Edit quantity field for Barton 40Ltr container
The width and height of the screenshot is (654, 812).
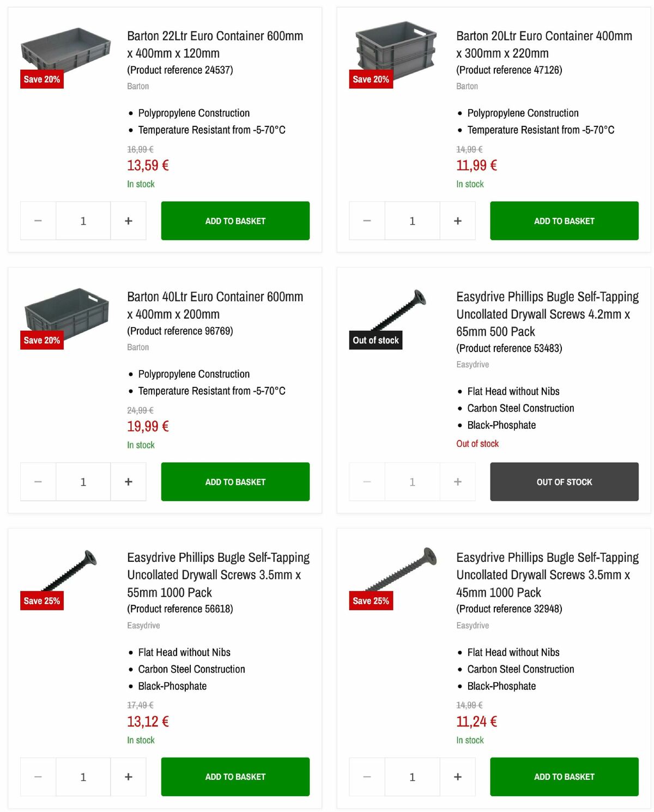click(83, 481)
